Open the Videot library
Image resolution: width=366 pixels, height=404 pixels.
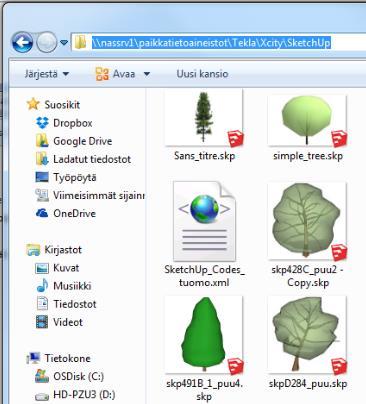[68, 322]
